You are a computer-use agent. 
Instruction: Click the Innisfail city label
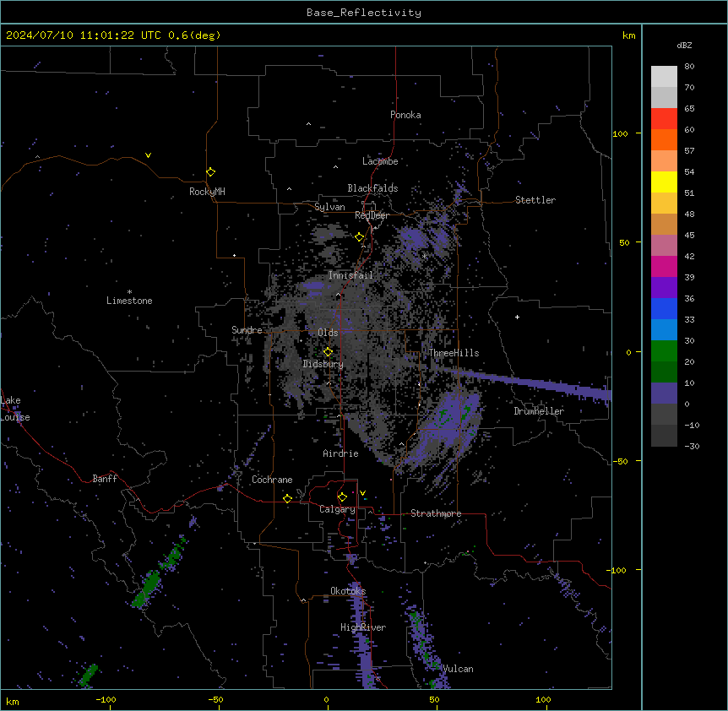(x=350, y=275)
